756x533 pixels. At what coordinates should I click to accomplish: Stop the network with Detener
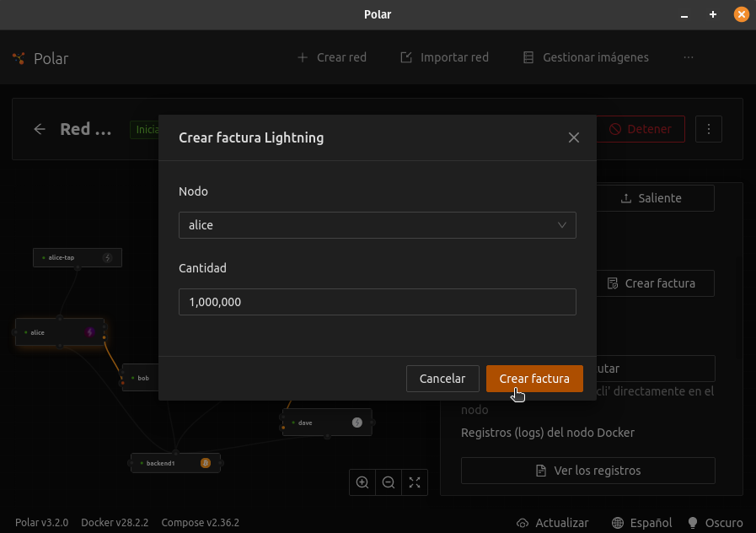[x=641, y=129]
